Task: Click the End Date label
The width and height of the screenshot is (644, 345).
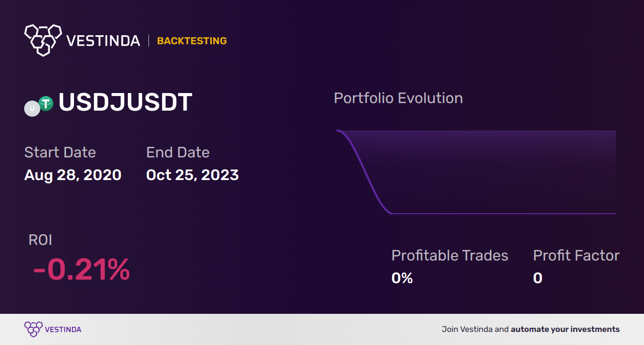Action: (x=178, y=152)
